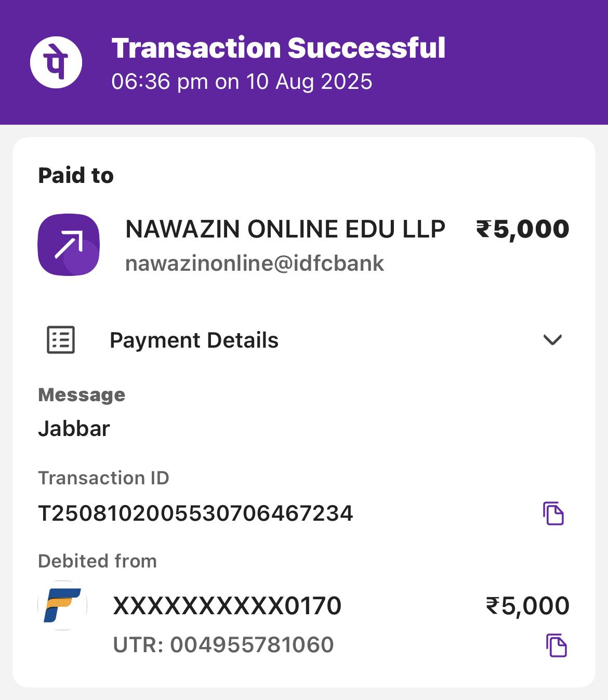Click the bold ₹5,000 paid amount
The image size is (608, 700).
click(523, 229)
